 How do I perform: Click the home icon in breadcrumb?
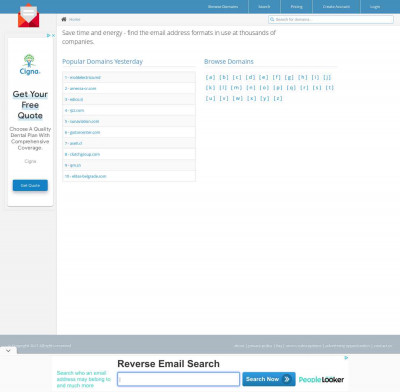click(x=64, y=19)
